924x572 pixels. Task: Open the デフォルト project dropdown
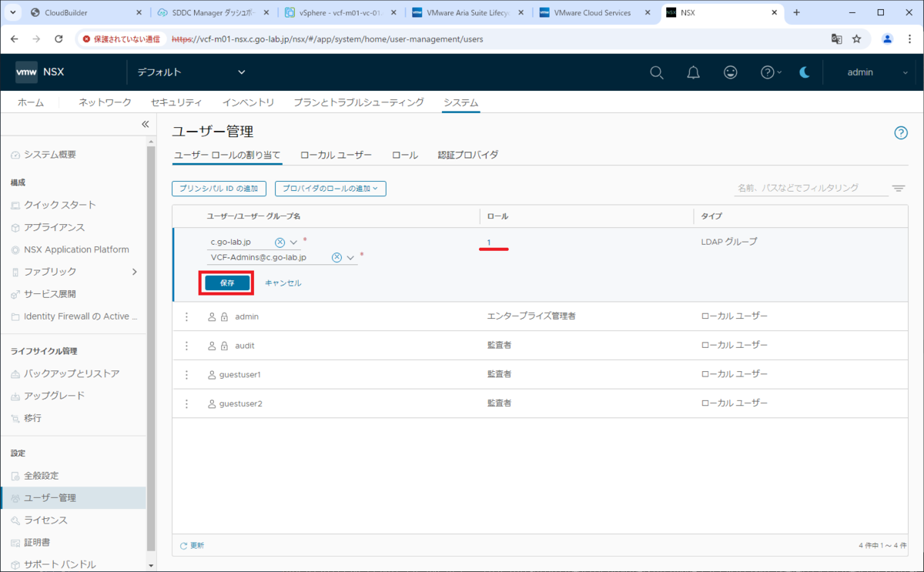point(191,72)
